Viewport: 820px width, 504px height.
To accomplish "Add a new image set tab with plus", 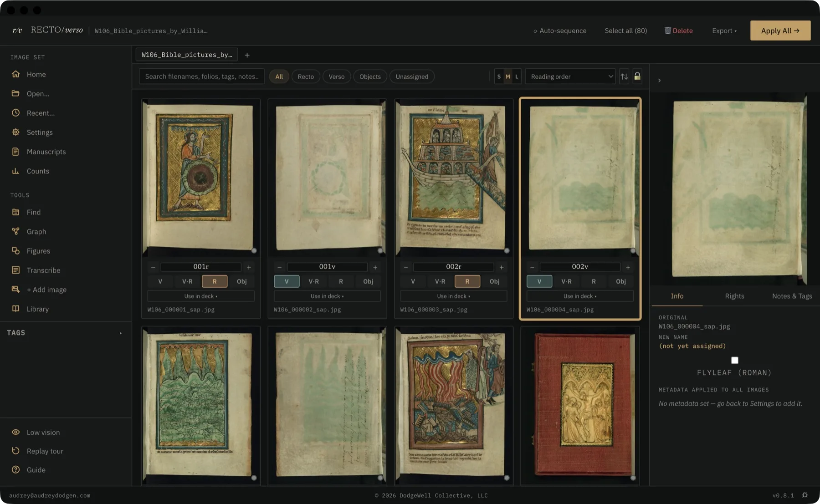I will coord(247,55).
